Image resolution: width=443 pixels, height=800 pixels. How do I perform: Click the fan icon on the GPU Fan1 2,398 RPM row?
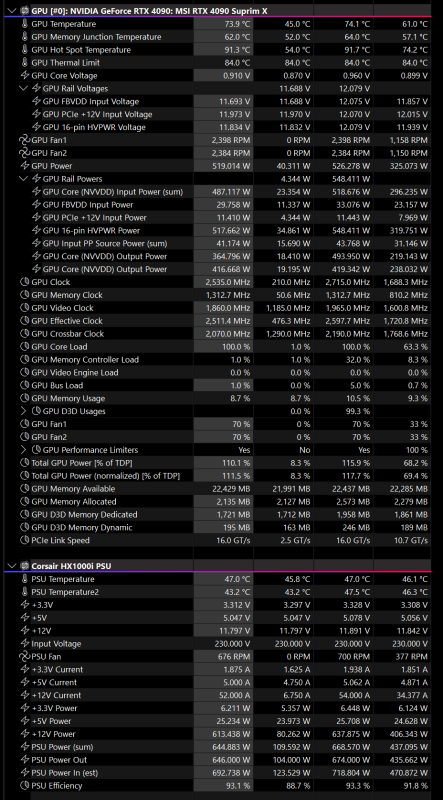pos(25,140)
